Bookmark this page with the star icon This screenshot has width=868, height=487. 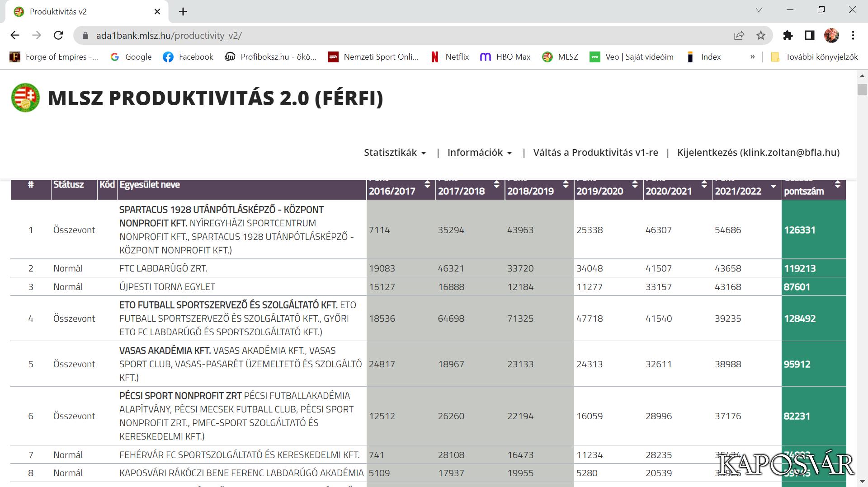[761, 35]
